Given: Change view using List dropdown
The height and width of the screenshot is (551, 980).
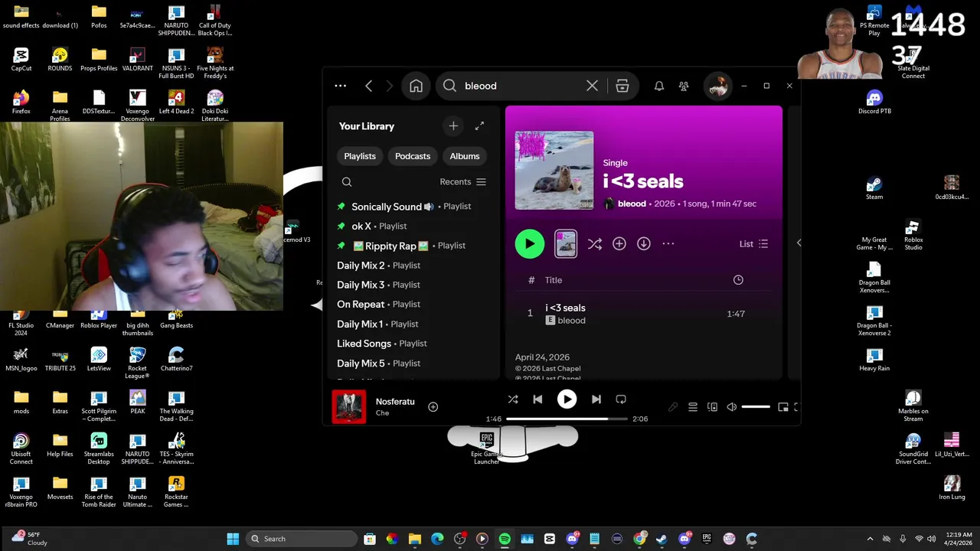Looking at the screenshot, I should [x=754, y=244].
